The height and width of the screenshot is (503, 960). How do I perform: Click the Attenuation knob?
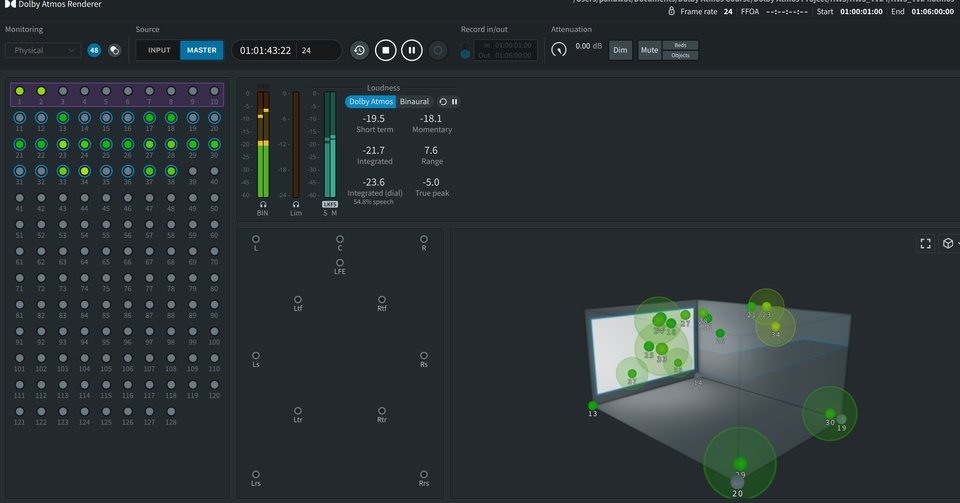click(559, 50)
